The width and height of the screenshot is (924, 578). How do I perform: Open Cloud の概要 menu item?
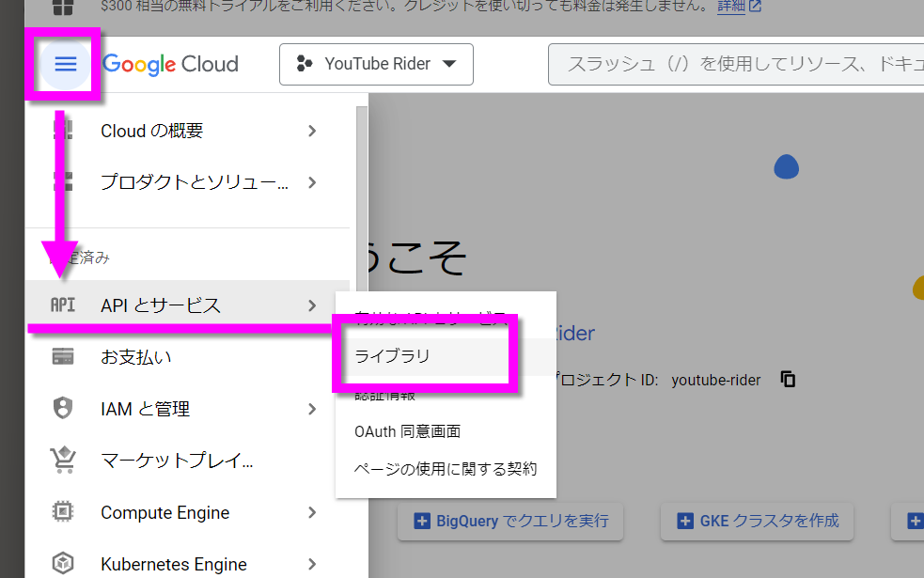187,131
